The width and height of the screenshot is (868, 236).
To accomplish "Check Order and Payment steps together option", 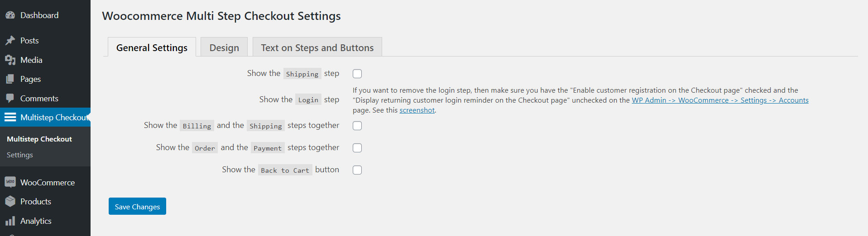I will pos(357,148).
